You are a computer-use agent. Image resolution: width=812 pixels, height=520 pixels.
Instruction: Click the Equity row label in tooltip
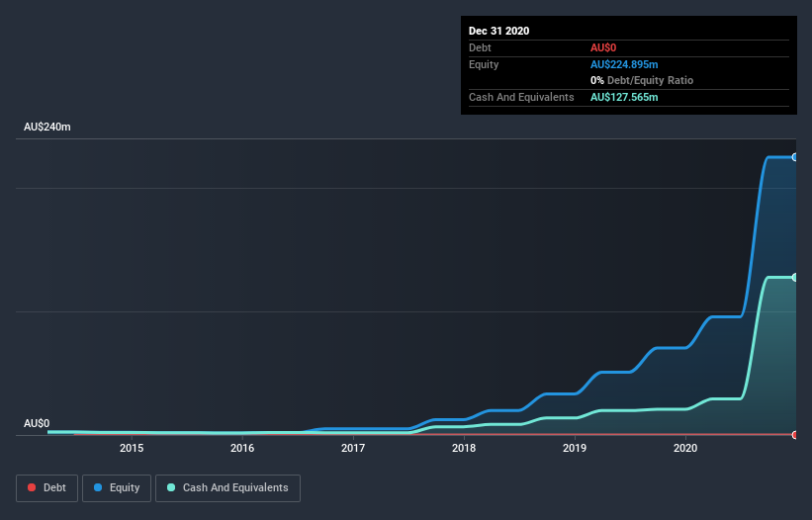pyautogui.click(x=484, y=64)
